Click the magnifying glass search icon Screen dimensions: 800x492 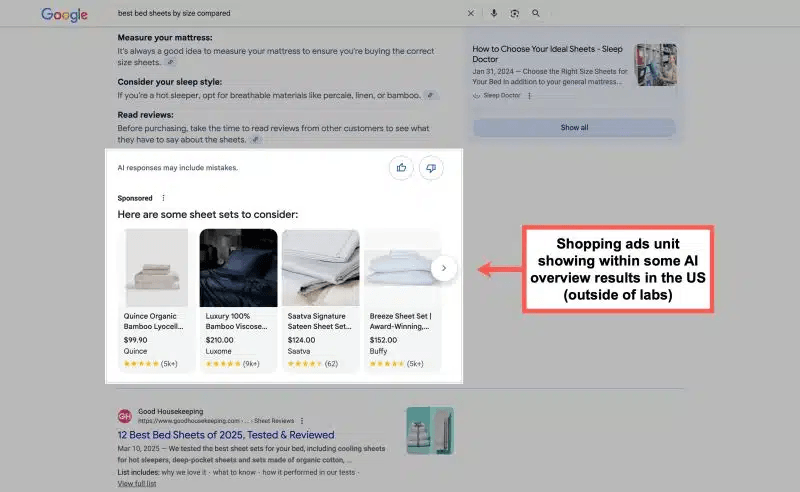[537, 14]
